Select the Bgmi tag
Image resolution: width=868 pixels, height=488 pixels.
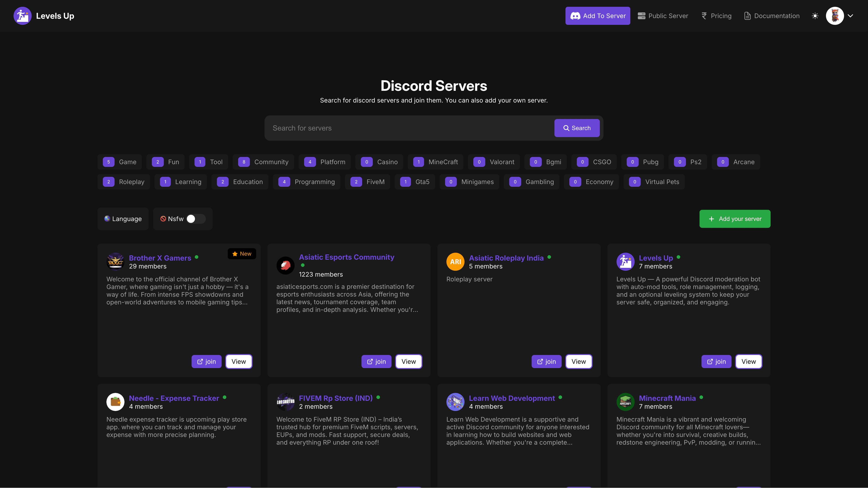point(545,162)
